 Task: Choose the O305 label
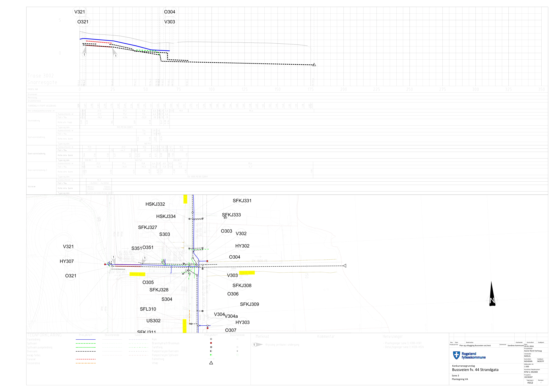148,282
